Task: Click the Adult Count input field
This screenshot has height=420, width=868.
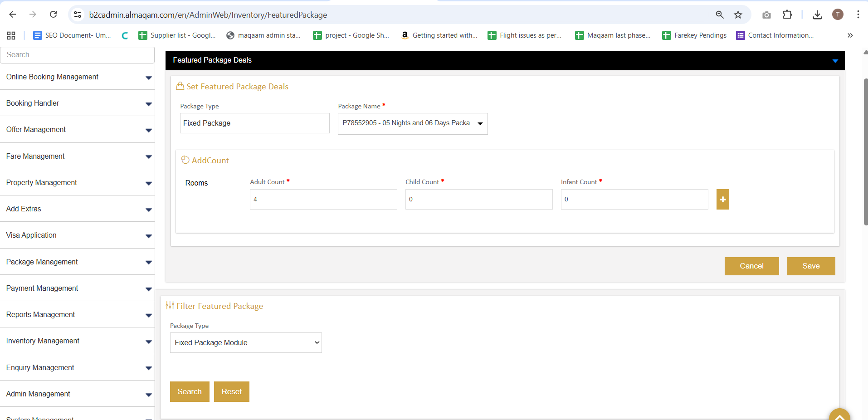Action: (323, 200)
